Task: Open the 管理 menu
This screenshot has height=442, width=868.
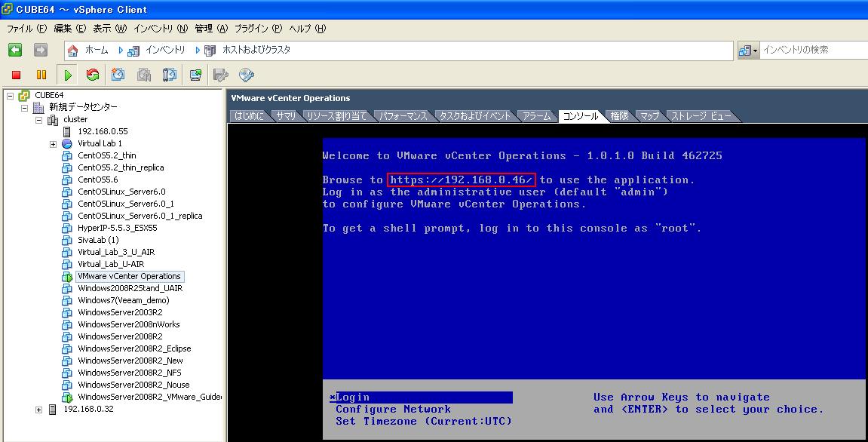Action: [211, 28]
